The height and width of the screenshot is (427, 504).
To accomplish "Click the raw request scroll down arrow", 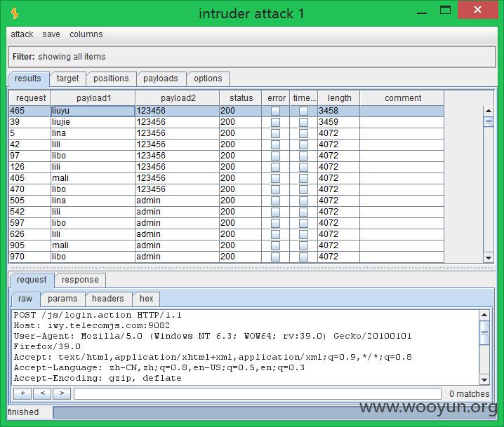I will point(484,380).
